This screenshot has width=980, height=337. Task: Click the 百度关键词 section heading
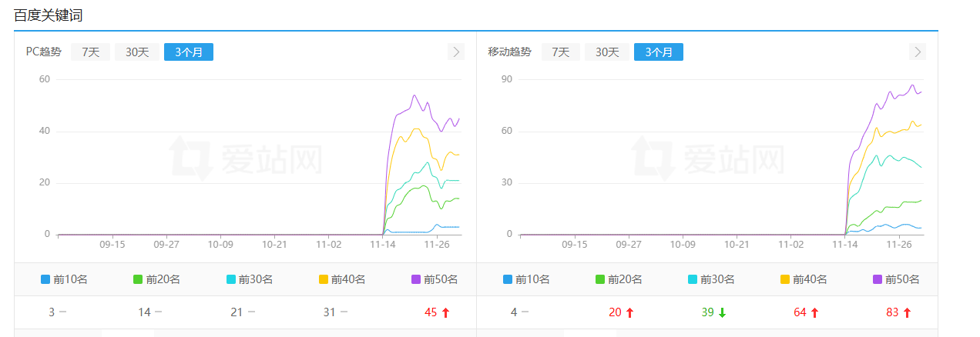click(48, 15)
